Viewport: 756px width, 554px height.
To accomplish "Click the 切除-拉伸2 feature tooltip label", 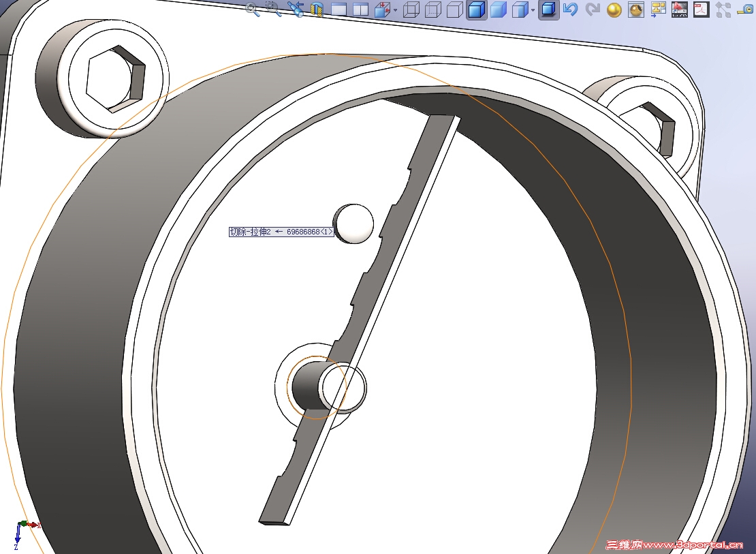I will pyautogui.click(x=281, y=232).
